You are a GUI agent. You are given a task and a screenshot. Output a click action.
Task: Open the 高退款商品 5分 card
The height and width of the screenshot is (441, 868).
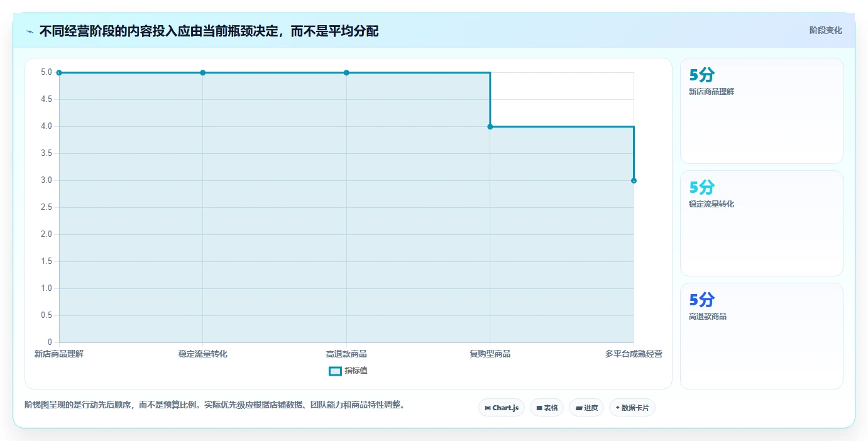coord(761,335)
